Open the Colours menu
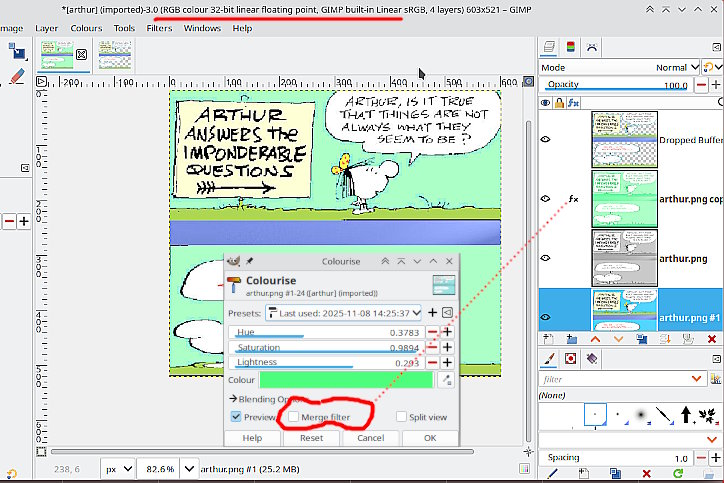Screen dimensions: 724x483 tap(86, 28)
